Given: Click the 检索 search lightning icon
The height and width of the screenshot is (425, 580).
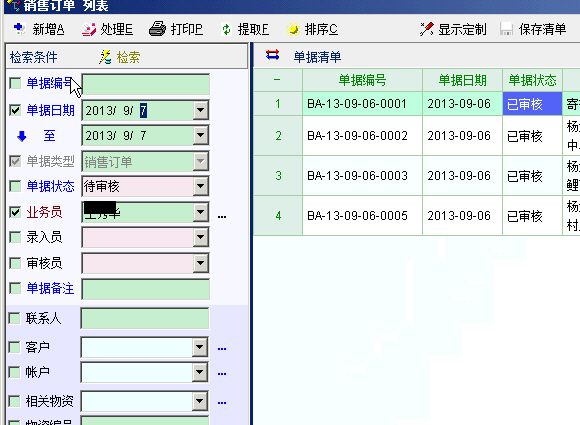Looking at the screenshot, I should click(x=105, y=57).
